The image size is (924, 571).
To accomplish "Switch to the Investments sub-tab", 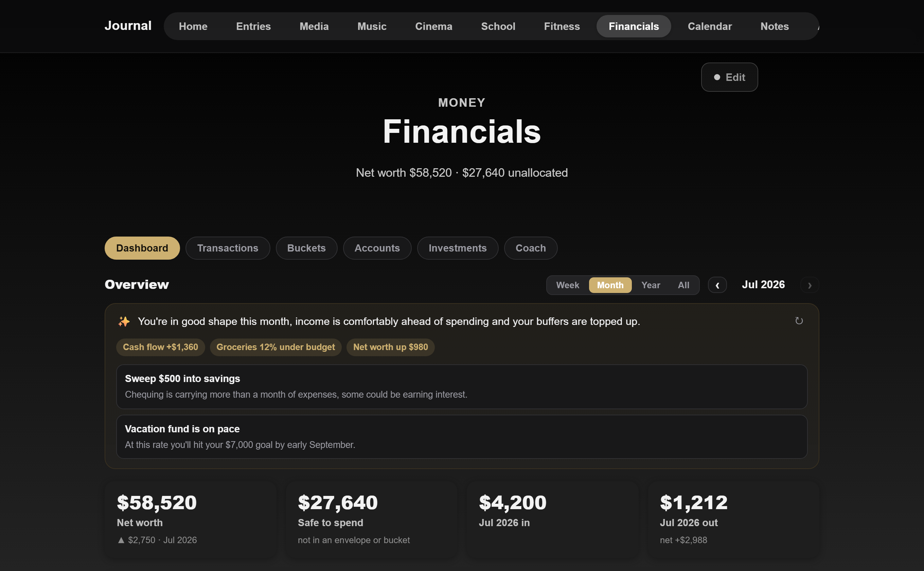I will pyautogui.click(x=458, y=248).
